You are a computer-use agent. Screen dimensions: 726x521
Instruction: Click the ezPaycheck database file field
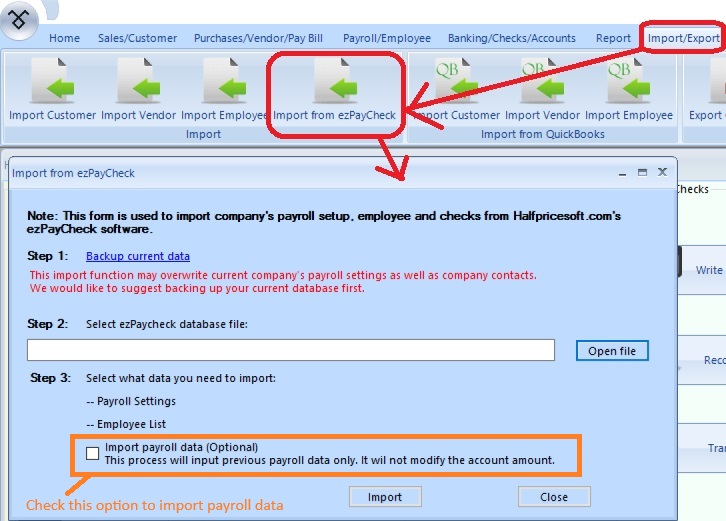point(290,350)
